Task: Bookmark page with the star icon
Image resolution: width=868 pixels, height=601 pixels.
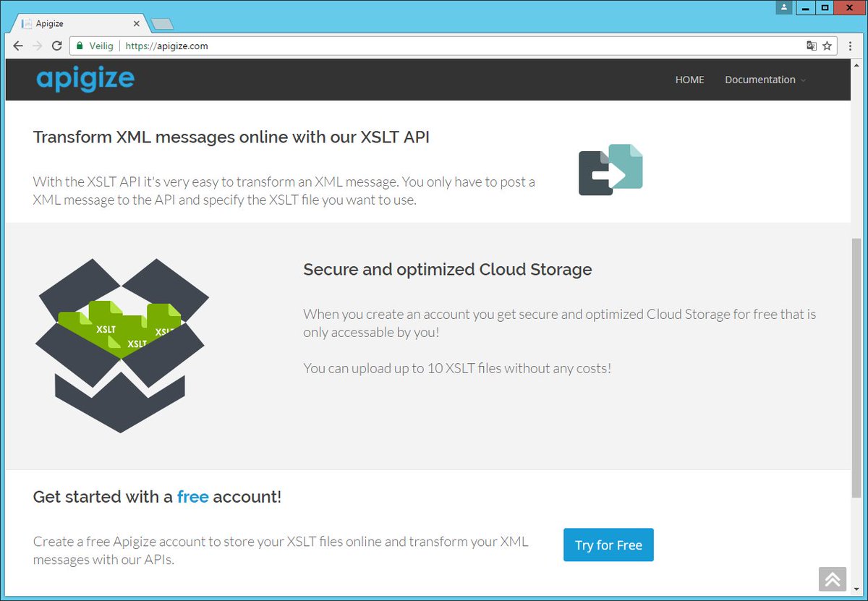Action: (827, 46)
